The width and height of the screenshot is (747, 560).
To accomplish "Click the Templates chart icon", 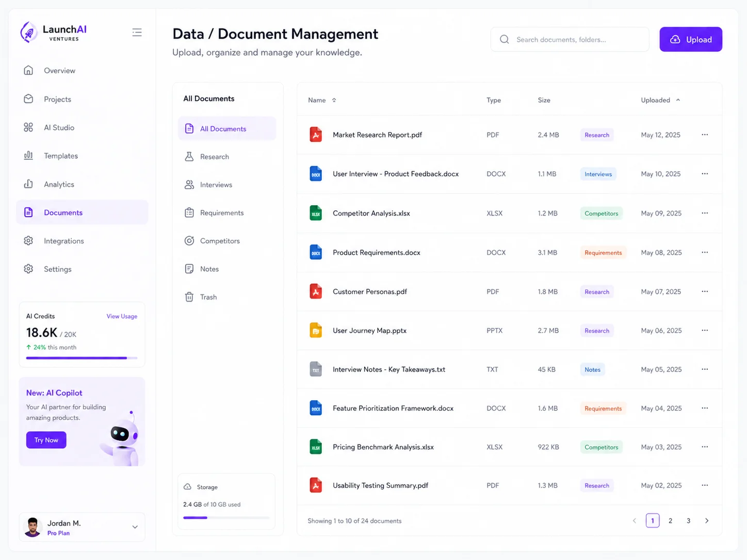I will [28, 155].
